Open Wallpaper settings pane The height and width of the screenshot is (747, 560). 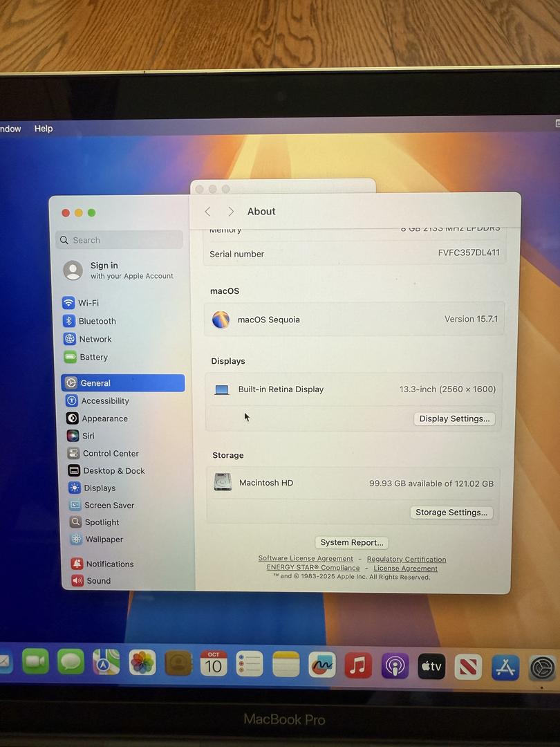click(x=103, y=539)
